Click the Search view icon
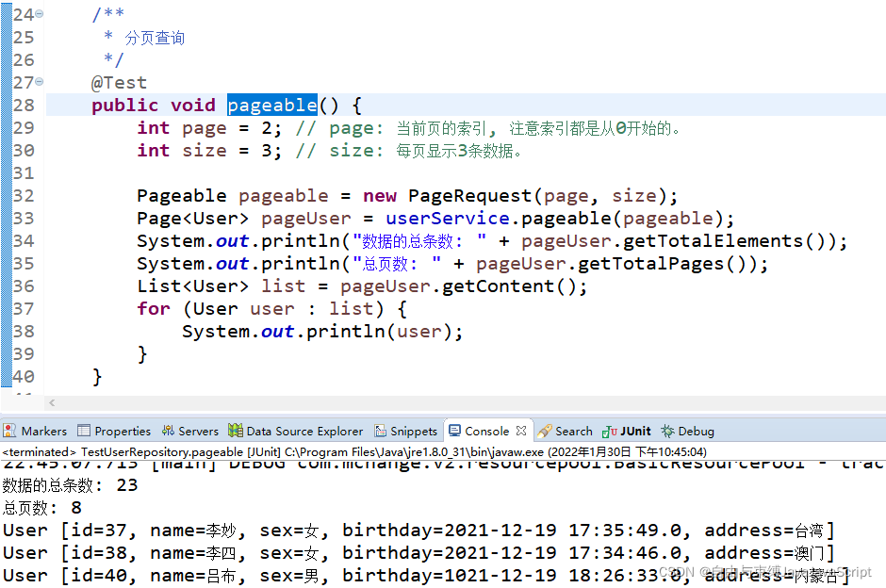The height and width of the screenshot is (588, 886). (544, 431)
